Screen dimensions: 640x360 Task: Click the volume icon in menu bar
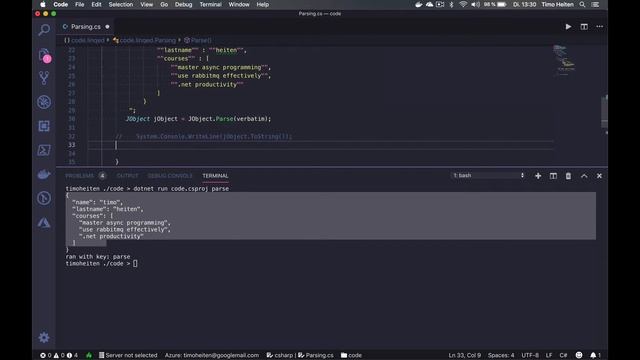476,4
